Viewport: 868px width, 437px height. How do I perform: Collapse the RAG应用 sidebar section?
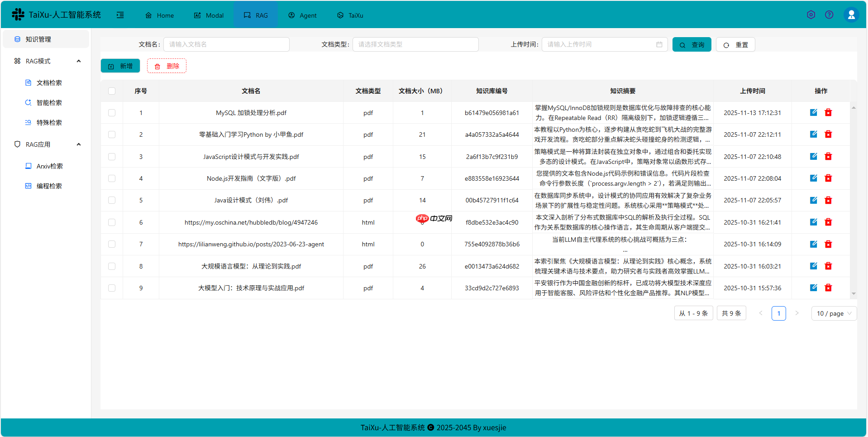(x=79, y=144)
